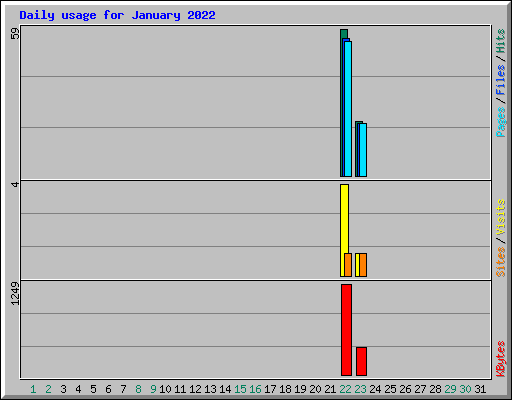Click day label 2 on the x-axis
This screenshot has width=512, height=400.
[x=48, y=389]
